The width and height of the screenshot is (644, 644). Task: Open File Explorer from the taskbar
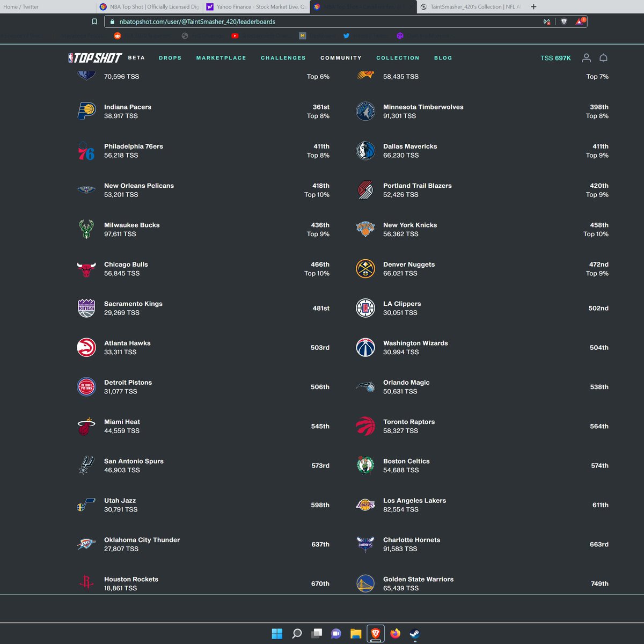pyautogui.click(x=356, y=634)
